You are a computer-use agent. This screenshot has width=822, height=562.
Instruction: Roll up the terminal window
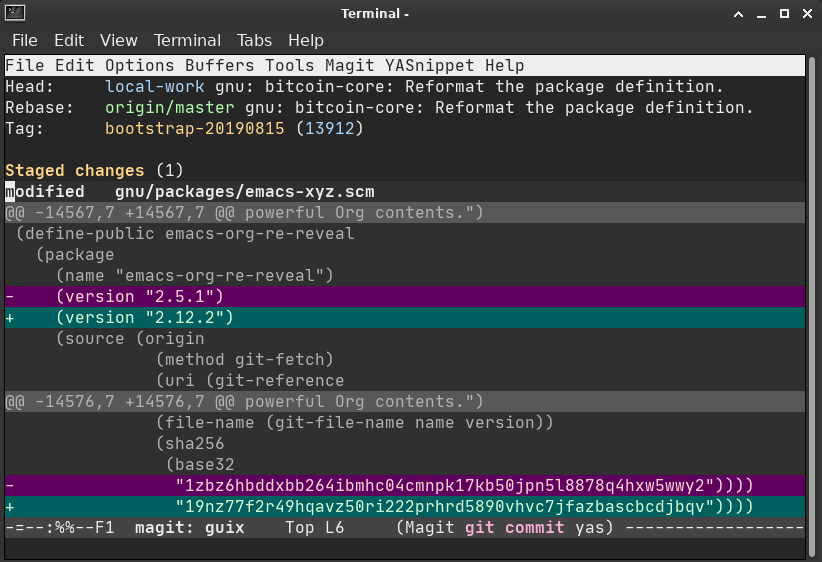738,14
